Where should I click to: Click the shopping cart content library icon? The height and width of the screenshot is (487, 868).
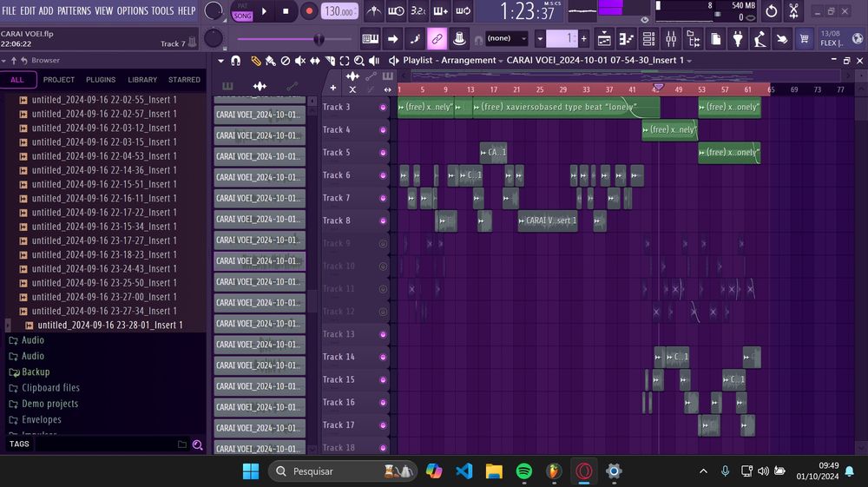(804, 39)
